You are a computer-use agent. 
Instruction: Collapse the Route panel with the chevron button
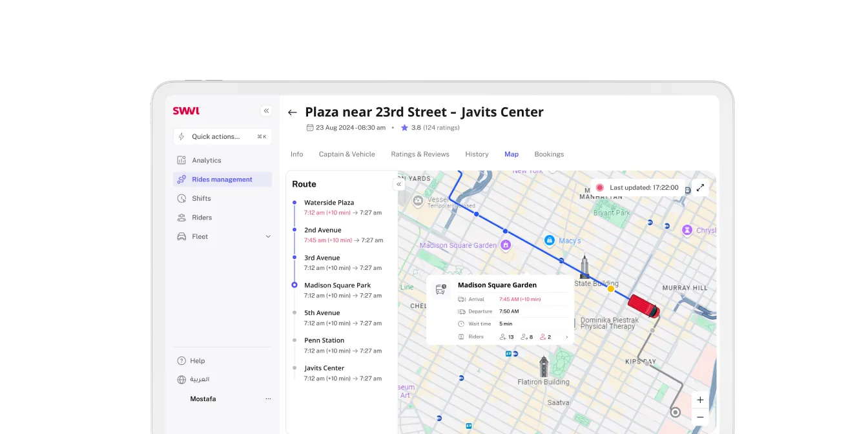click(x=399, y=184)
